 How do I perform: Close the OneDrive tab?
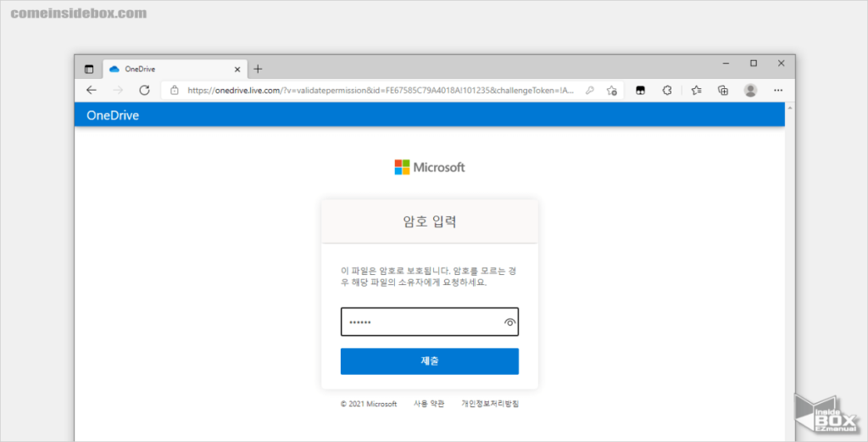tap(236, 69)
